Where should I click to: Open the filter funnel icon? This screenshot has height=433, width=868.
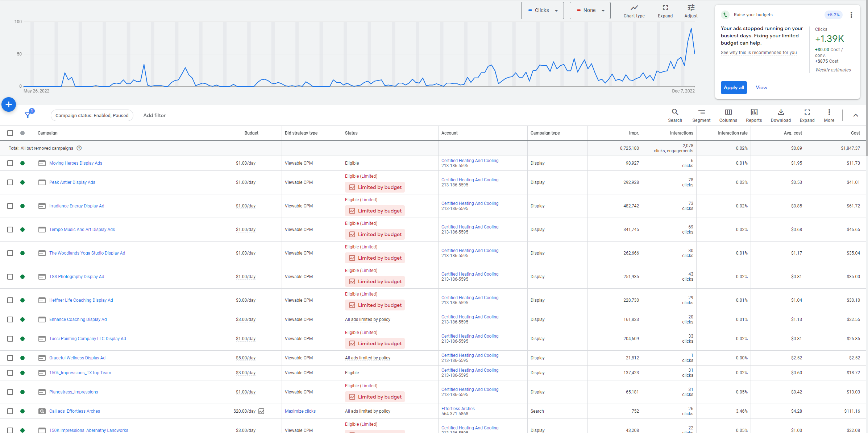[x=28, y=115]
